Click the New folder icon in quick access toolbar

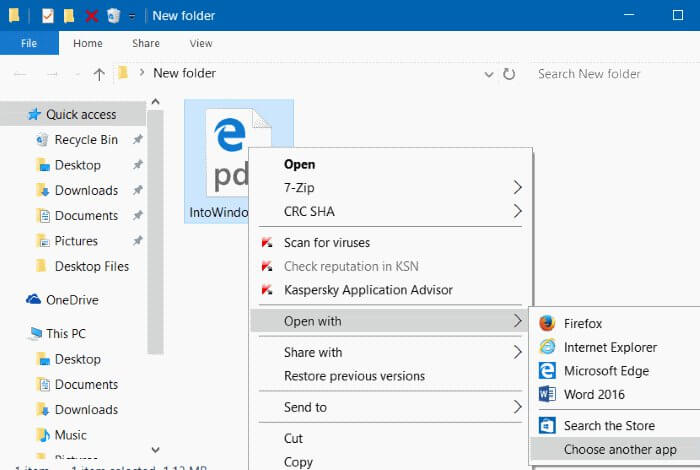point(69,16)
